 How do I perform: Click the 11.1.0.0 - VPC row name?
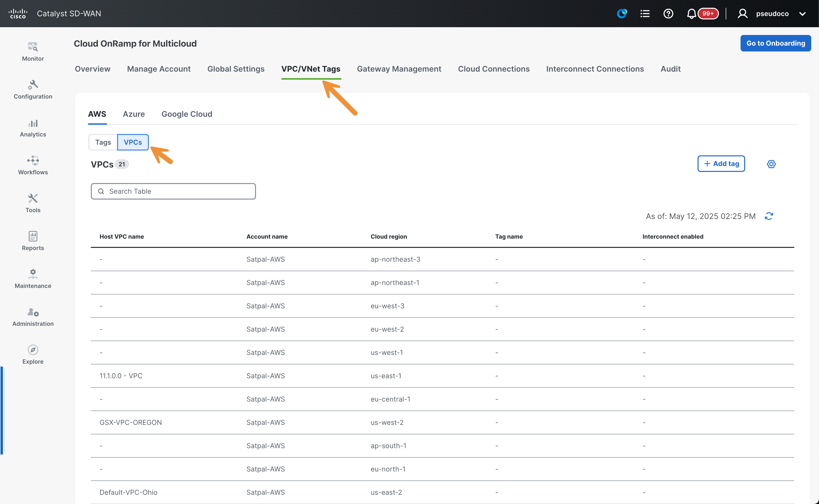(121, 376)
